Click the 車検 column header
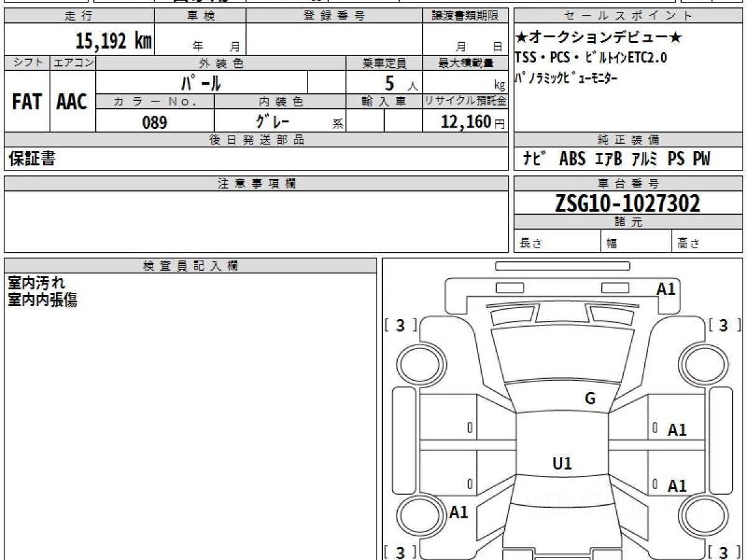Image resolution: width=747 pixels, height=560 pixels. pyautogui.click(x=200, y=16)
